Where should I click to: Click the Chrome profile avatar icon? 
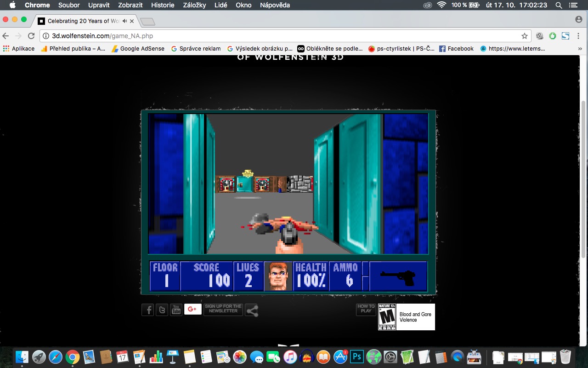point(578,19)
